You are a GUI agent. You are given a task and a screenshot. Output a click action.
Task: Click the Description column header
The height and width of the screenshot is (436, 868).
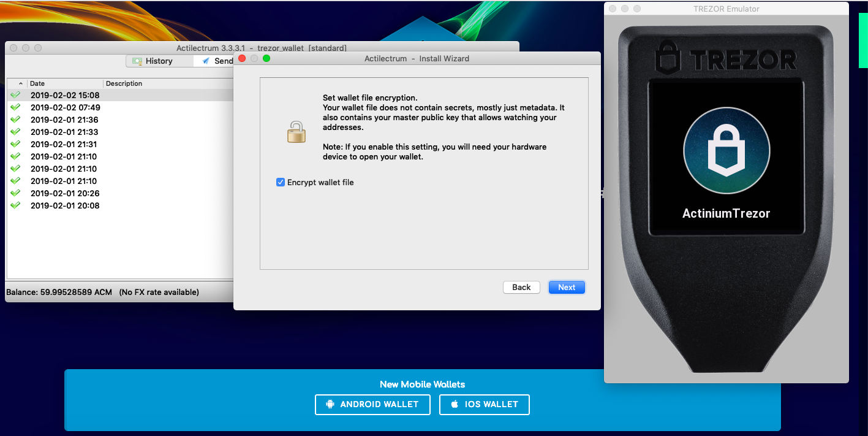coord(168,83)
